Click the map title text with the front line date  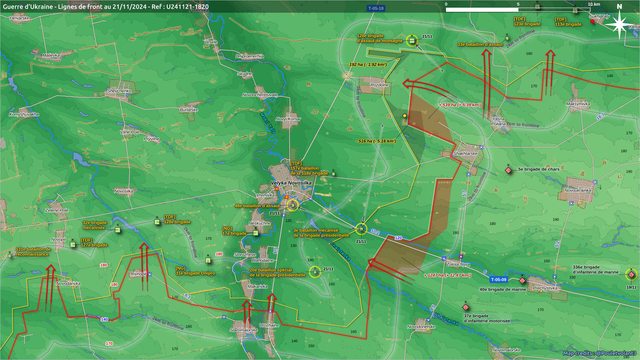[105, 7]
